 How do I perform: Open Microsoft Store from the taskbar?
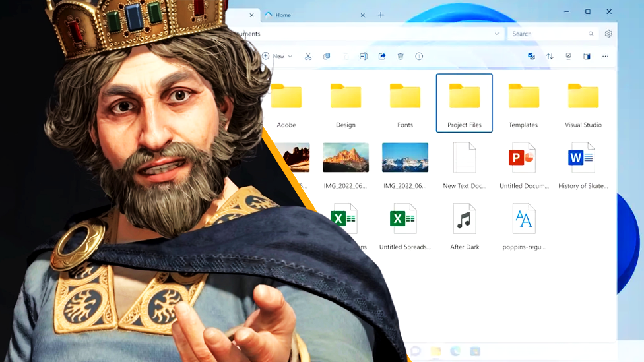pyautogui.click(x=475, y=351)
